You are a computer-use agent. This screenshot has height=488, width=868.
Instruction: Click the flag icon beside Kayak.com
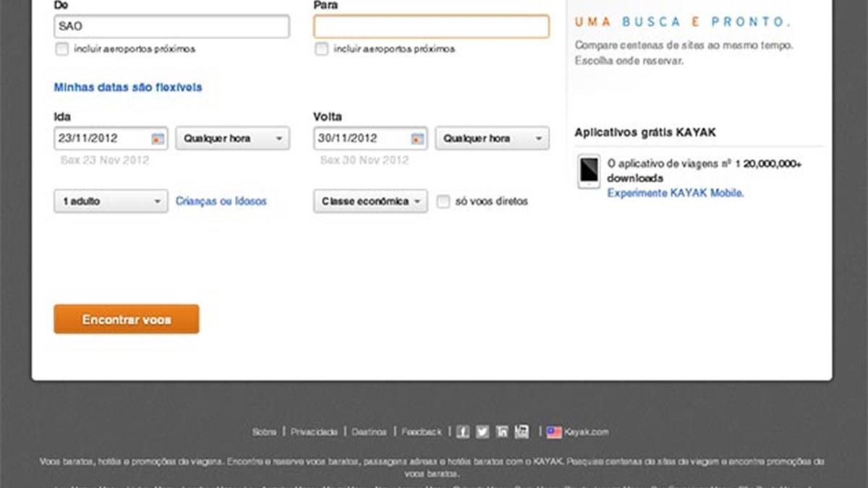tap(554, 432)
